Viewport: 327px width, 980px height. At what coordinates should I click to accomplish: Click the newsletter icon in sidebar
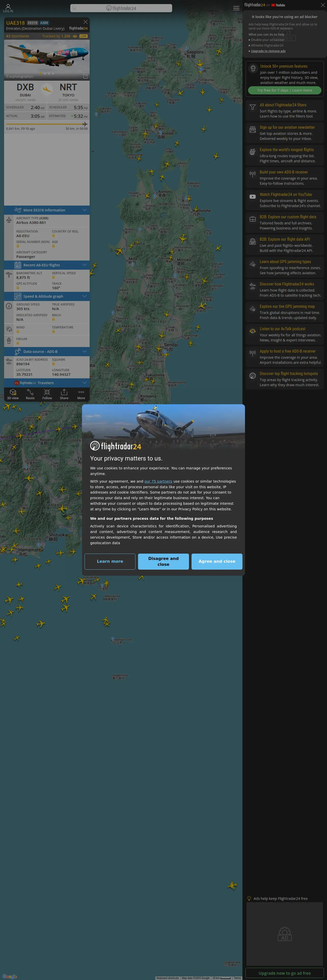tap(252, 130)
